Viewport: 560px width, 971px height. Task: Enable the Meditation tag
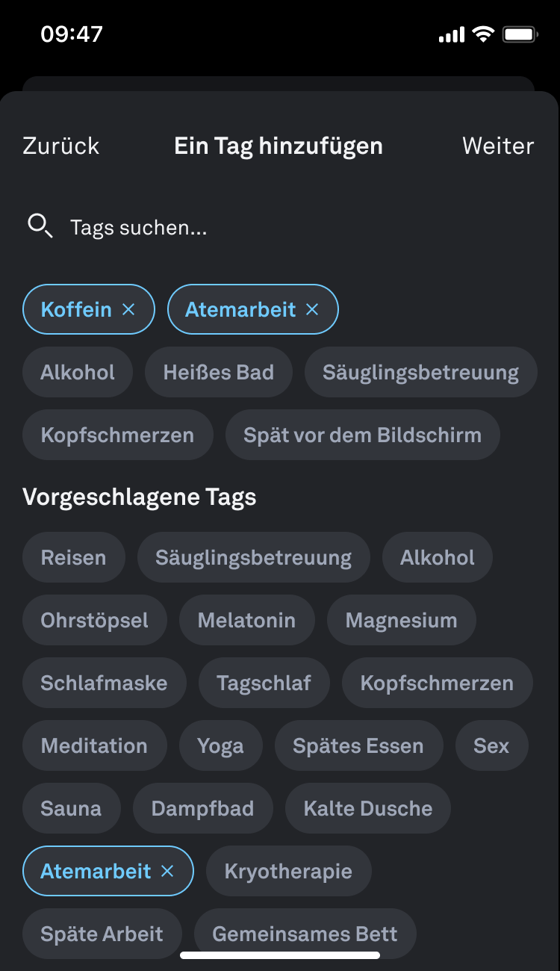(94, 745)
